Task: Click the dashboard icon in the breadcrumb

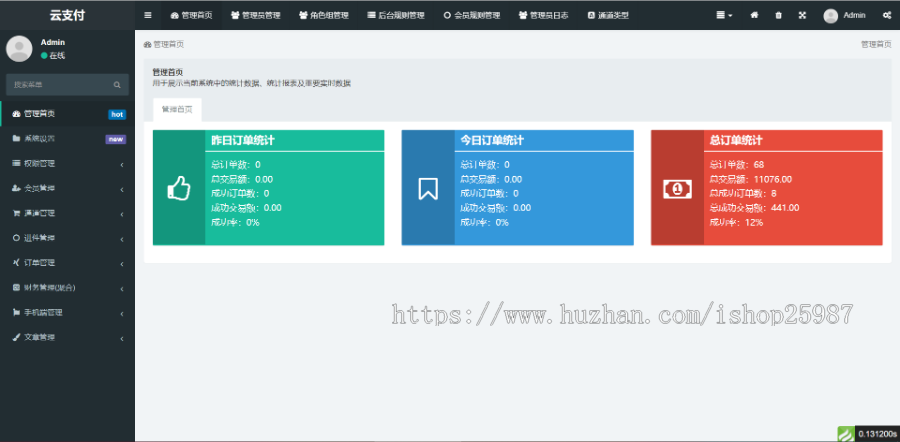Action: coord(148,44)
